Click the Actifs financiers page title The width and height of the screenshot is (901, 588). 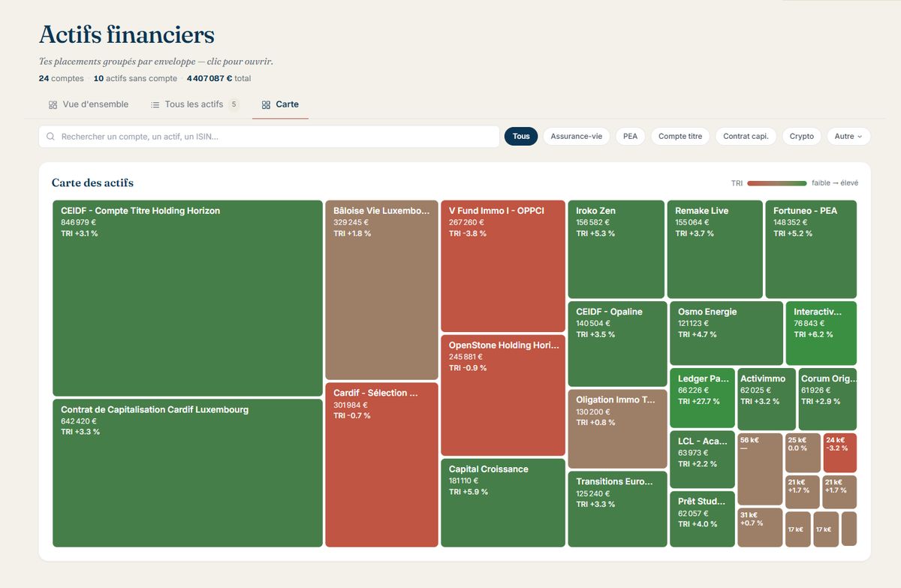(x=127, y=35)
